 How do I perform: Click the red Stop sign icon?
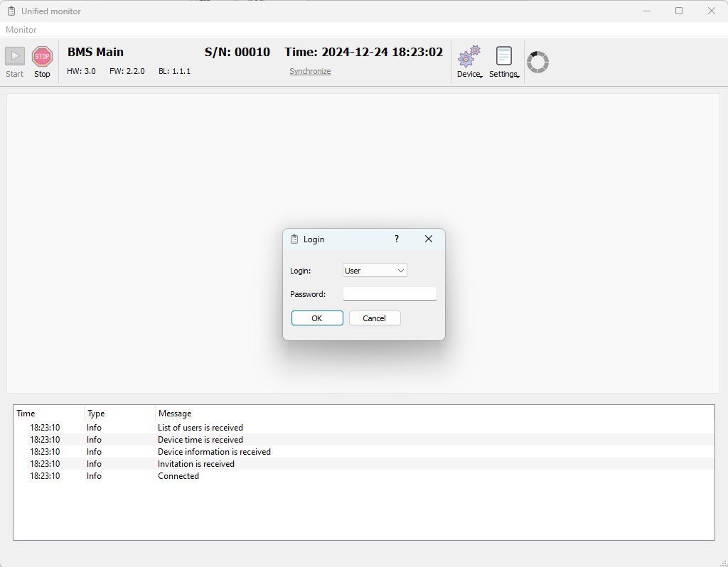[x=42, y=57]
